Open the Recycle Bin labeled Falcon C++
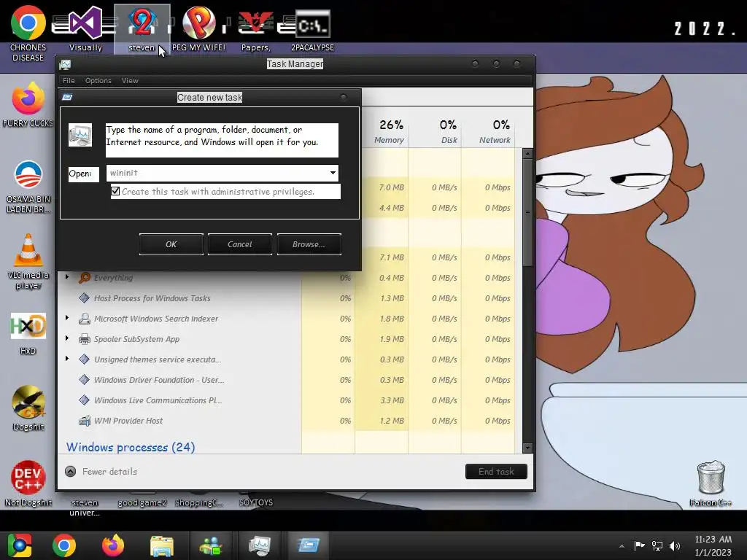This screenshot has height=560, width=747. (711, 483)
